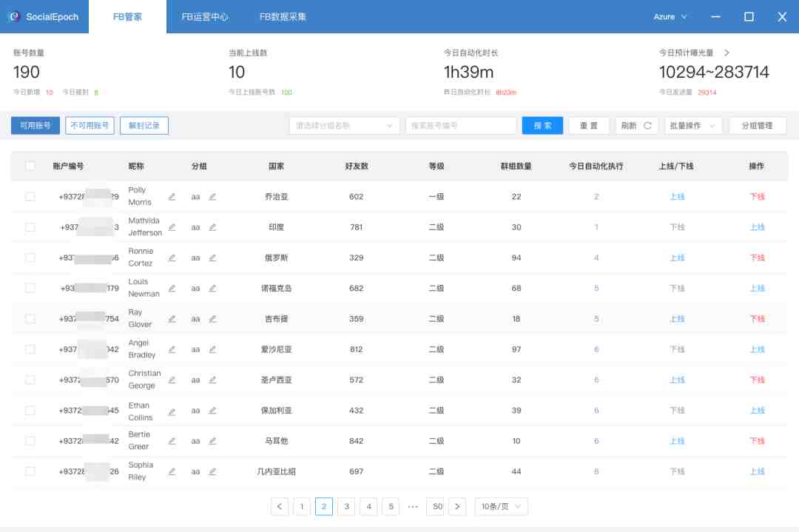Check the box for Christian George row
Image resolution: width=799 pixels, height=532 pixels.
30,380
